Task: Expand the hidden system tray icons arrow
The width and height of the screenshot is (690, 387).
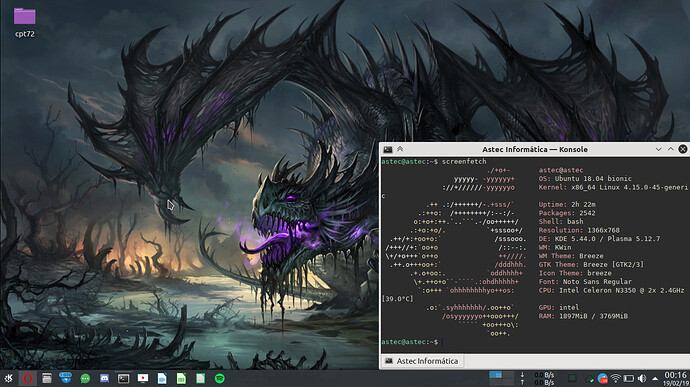Action: tap(655, 379)
